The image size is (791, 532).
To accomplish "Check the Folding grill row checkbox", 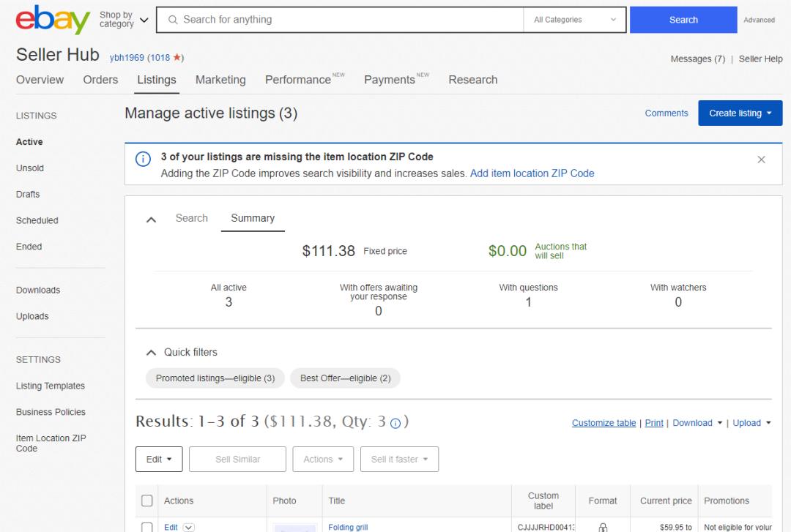I will coord(147,527).
